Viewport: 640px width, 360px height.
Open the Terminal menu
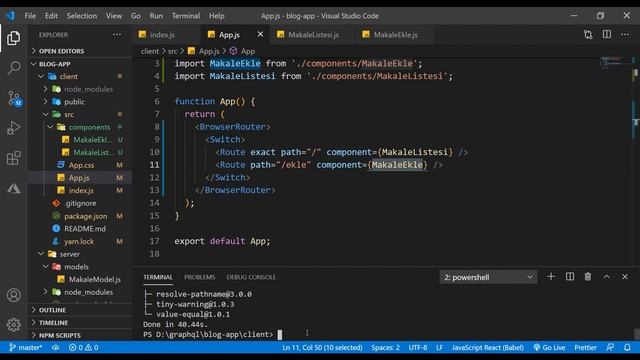click(x=186, y=16)
